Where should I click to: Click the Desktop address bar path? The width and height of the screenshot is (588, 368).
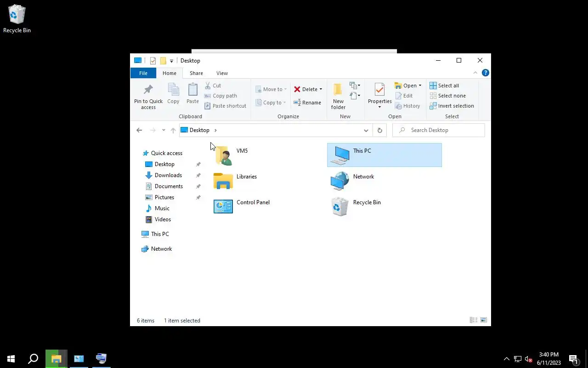pyautogui.click(x=199, y=130)
